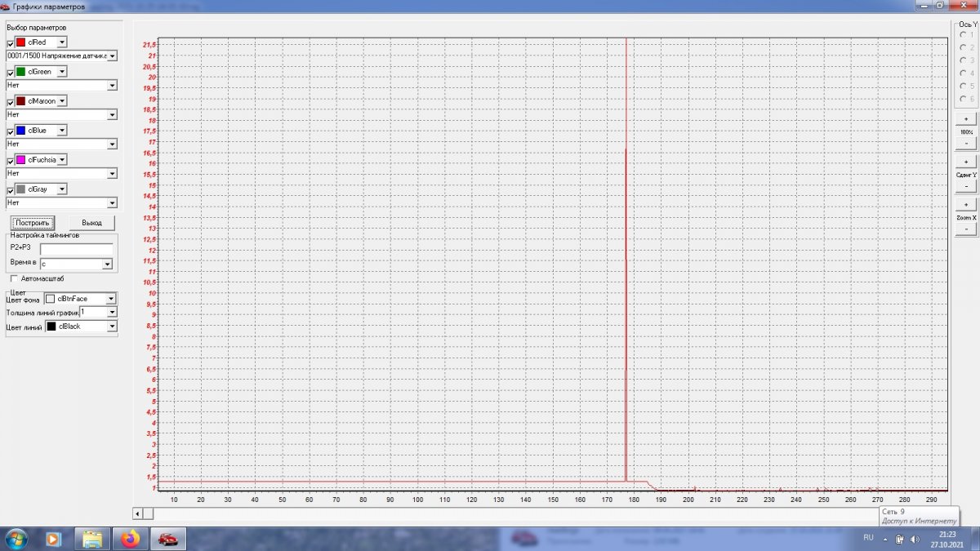980x551 pixels.
Task: Click the plus button above 100%
Action: click(x=965, y=119)
